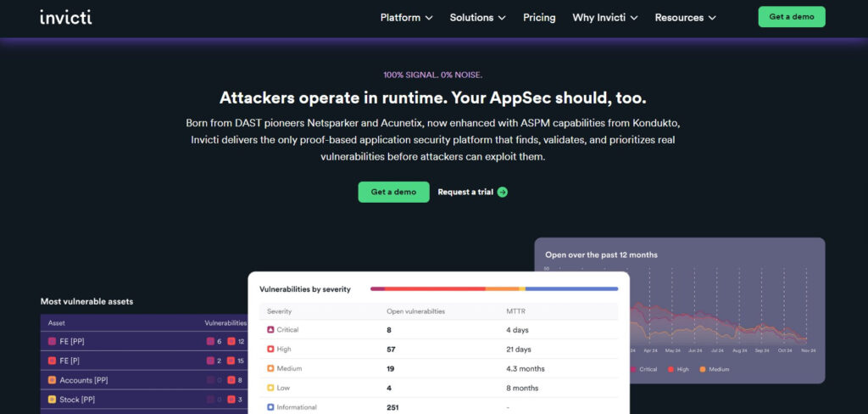Expand the Why Invicti chevron
The image size is (868, 414).
coord(634,18)
